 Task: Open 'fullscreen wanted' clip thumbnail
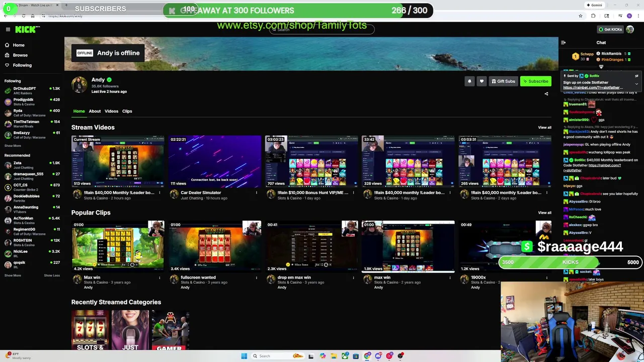[214, 246]
